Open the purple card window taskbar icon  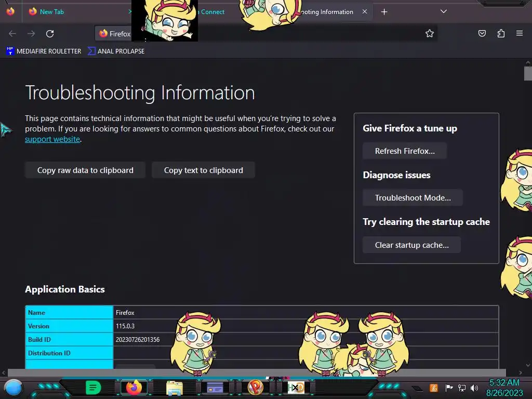215,388
